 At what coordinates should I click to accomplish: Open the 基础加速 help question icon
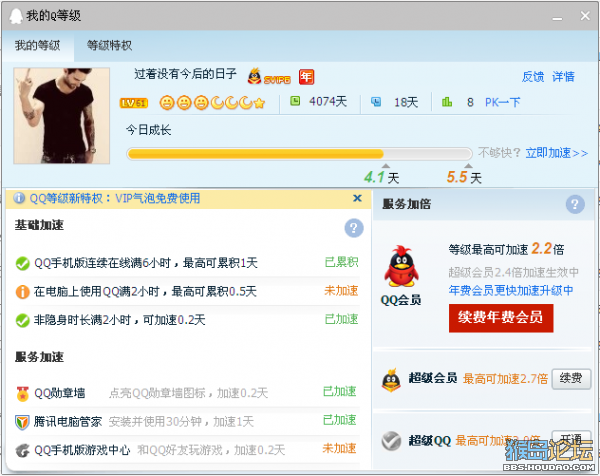354,228
